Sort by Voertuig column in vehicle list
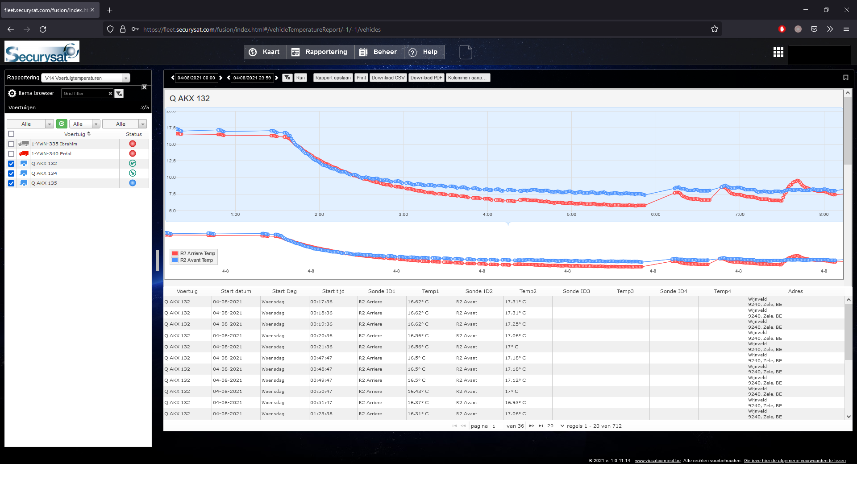The image size is (857, 504). click(x=77, y=134)
